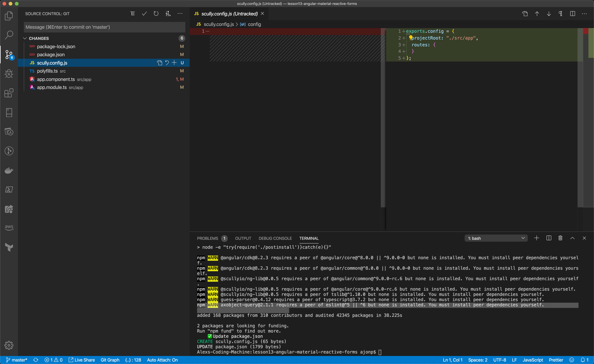Screen dimensions: 594x364
Task: Open notifications bell in status bar
Action: coord(584,360)
